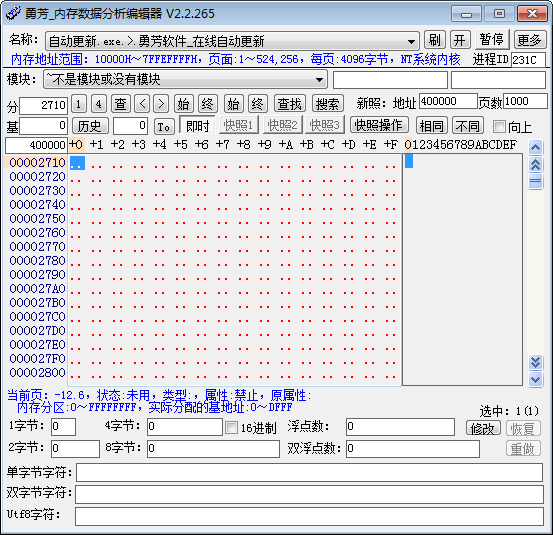The image size is (553, 535).
Task: Click the 查 lookup button
Action: 121,104
